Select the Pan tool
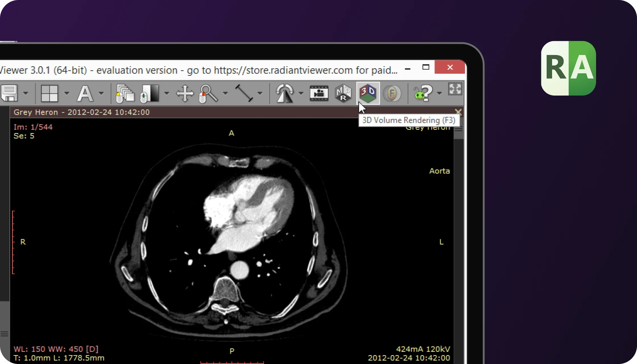 (185, 93)
